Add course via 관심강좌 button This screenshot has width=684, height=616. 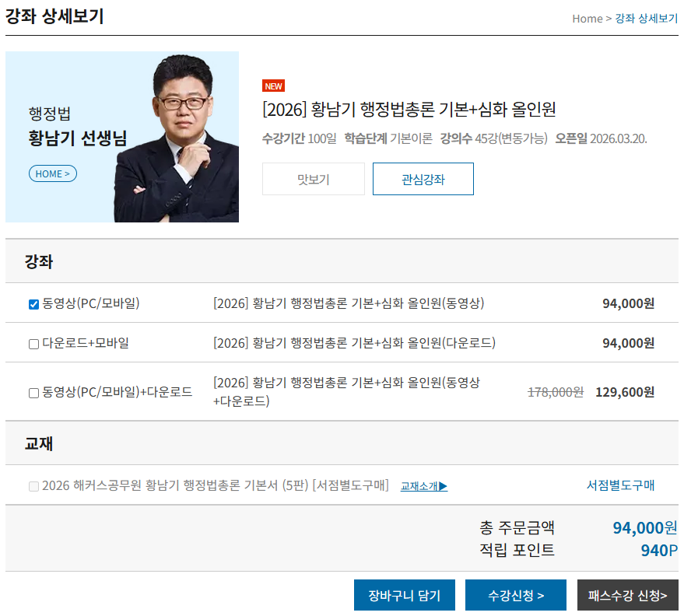tap(423, 179)
